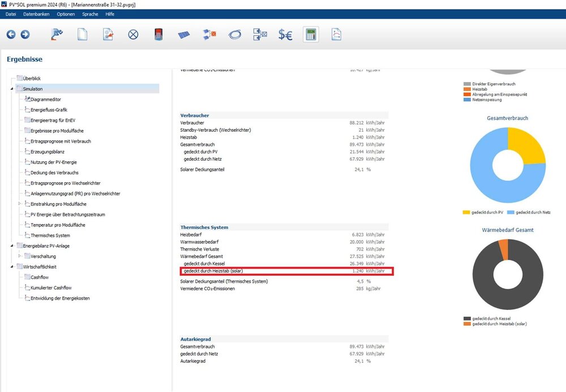
Task: Open Ertragsprognose mit Verbrauch
Action: point(61,141)
